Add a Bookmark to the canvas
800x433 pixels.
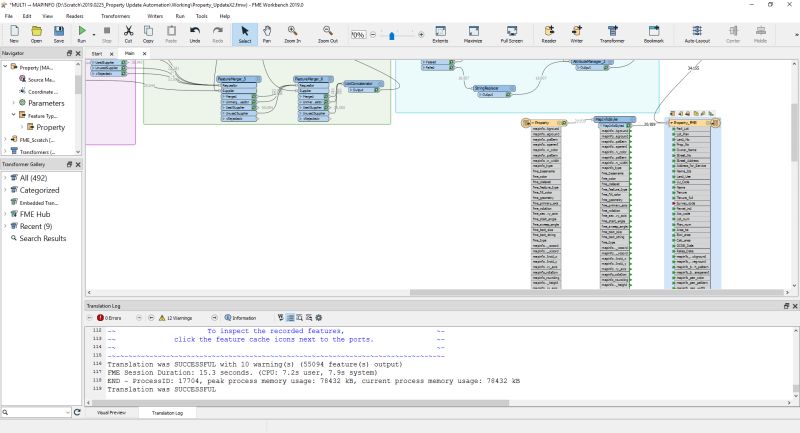653,33
